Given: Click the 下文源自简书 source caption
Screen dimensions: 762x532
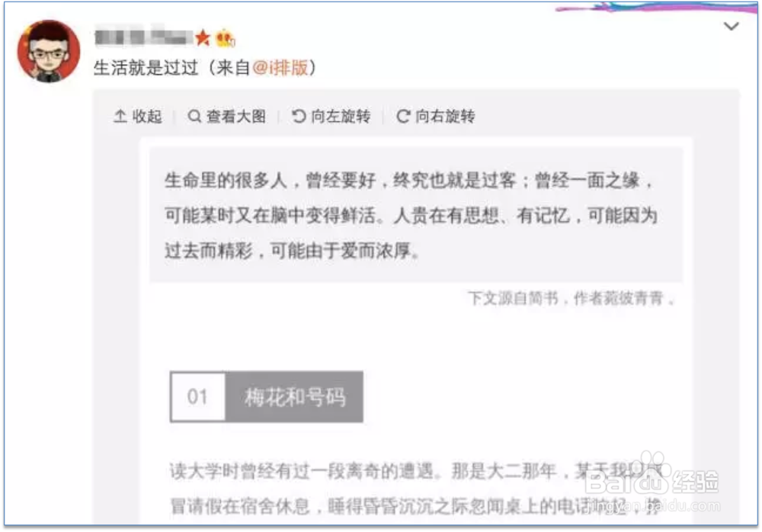Looking at the screenshot, I should (571, 297).
